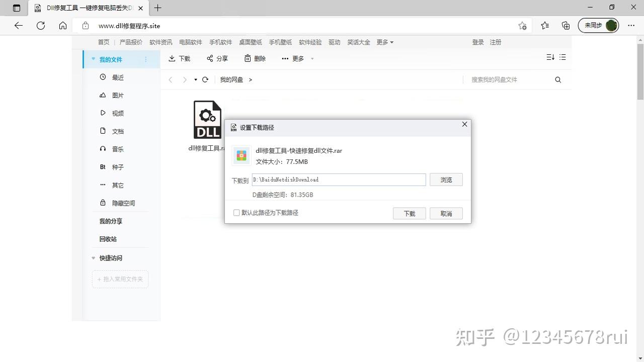Click the dialog 取消 button
This screenshot has width=644, height=362.
point(446,213)
